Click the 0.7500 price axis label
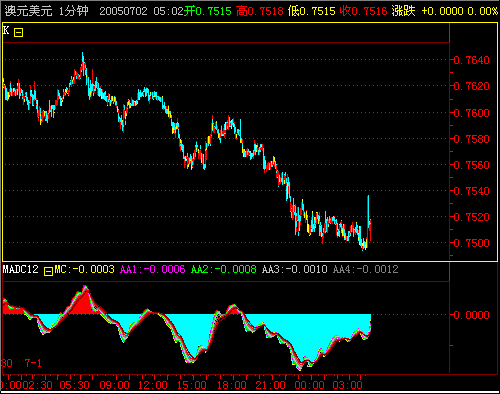Image resolution: width=500 pixels, height=394 pixels. tap(472, 243)
